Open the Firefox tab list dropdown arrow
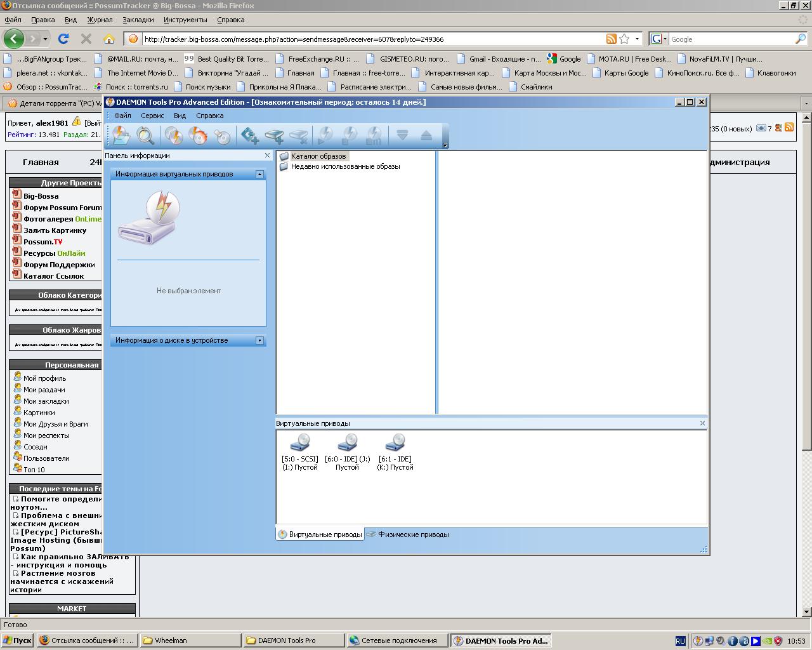This screenshot has height=650, width=812. 806,103
